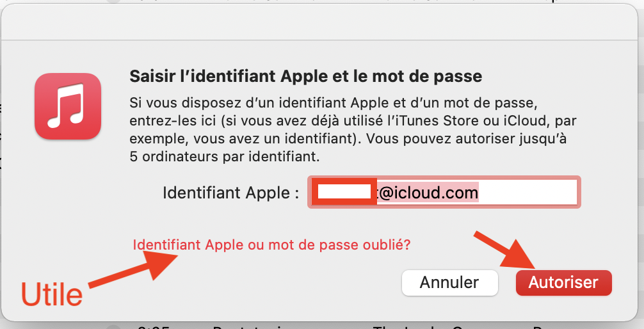The height and width of the screenshot is (329, 644).
Task: Click the red Music app icon
Action: coord(68,106)
